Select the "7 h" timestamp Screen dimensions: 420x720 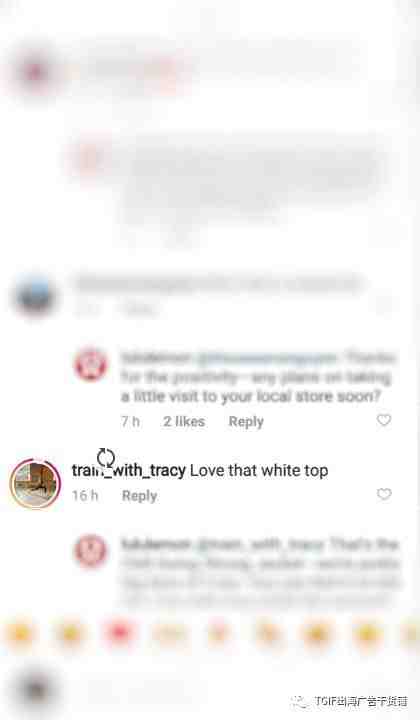point(131,421)
